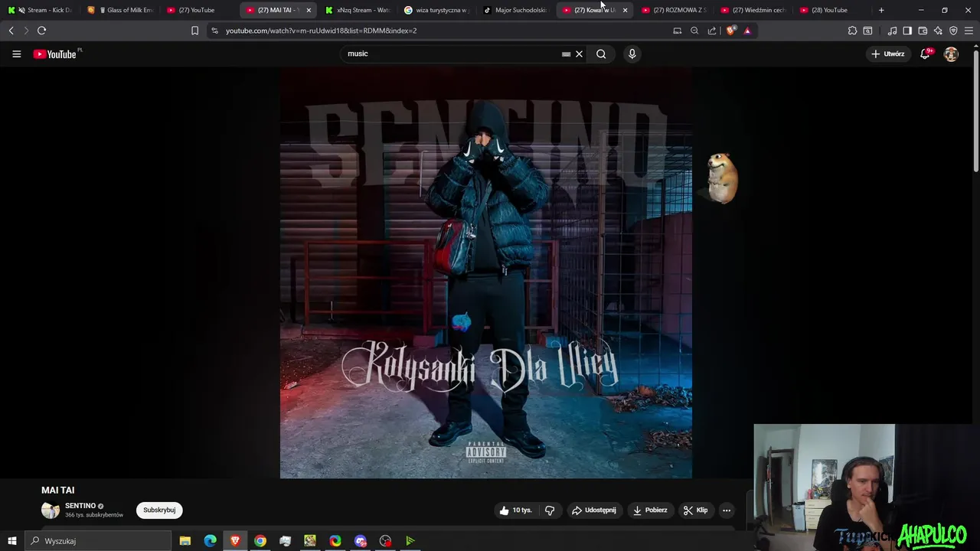Download the video with Pobierz
The image size is (980, 551).
tap(650, 510)
